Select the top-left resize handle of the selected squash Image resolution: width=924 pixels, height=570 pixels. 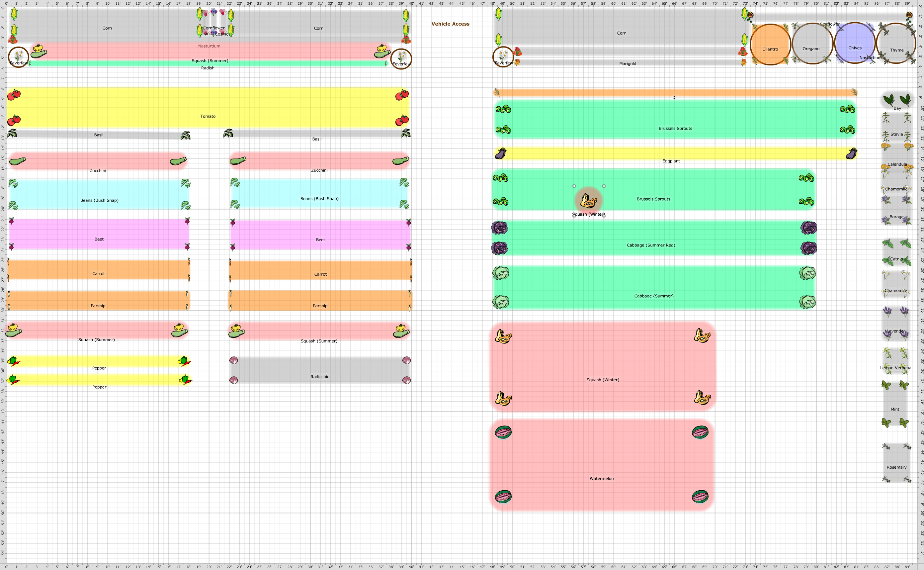point(574,186)
